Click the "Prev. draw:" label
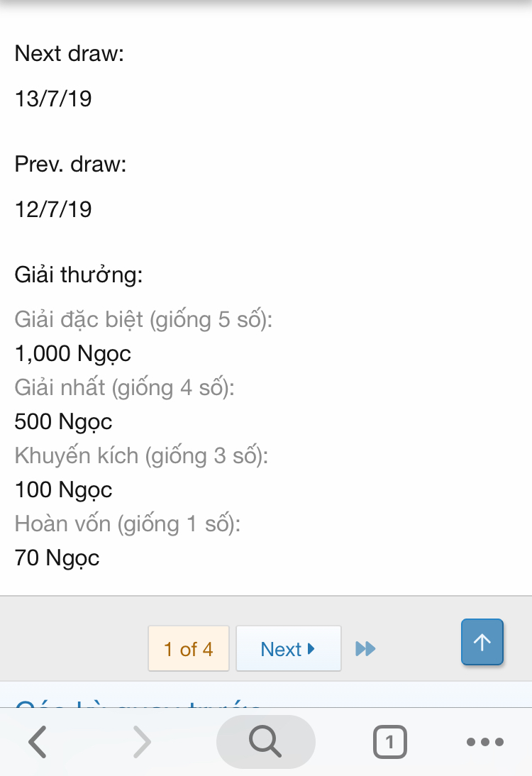 click(70, 165)
